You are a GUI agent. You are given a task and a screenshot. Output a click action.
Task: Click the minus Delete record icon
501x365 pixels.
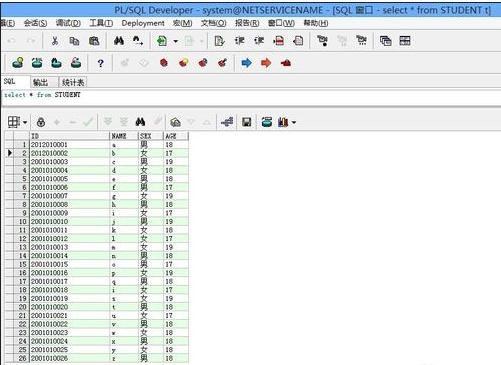[x=73, y=122]
